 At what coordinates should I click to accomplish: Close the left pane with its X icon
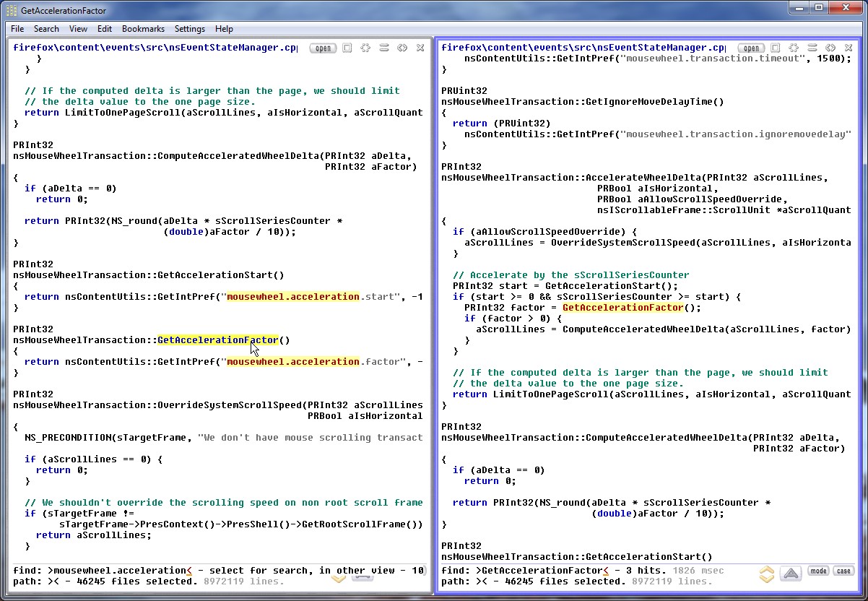(420, 48)
